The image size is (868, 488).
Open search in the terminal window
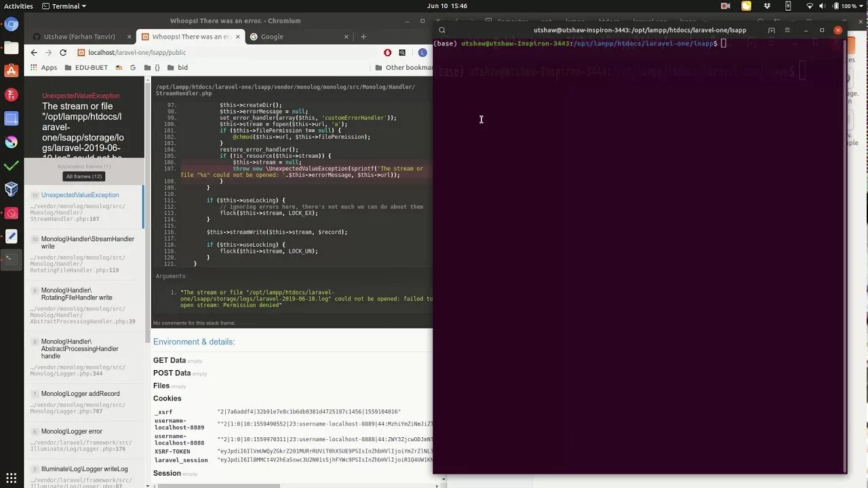click(442, 30)
